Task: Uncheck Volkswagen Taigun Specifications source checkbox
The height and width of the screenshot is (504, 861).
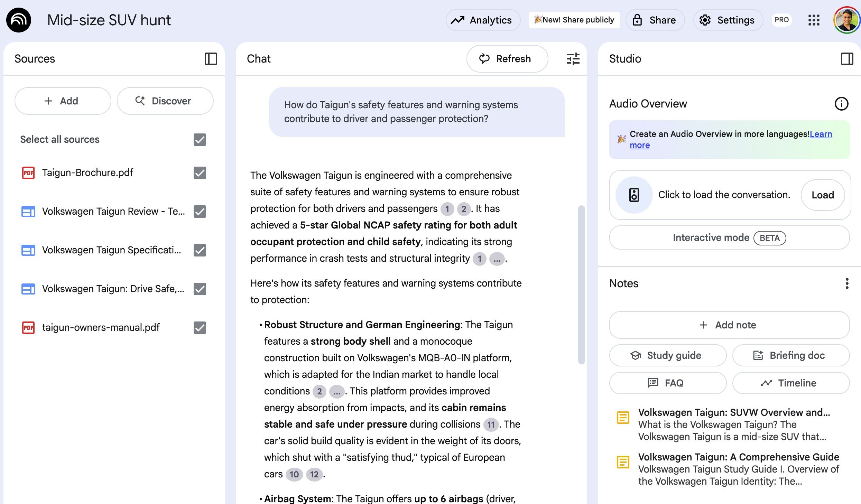Action: click(200, 250)
